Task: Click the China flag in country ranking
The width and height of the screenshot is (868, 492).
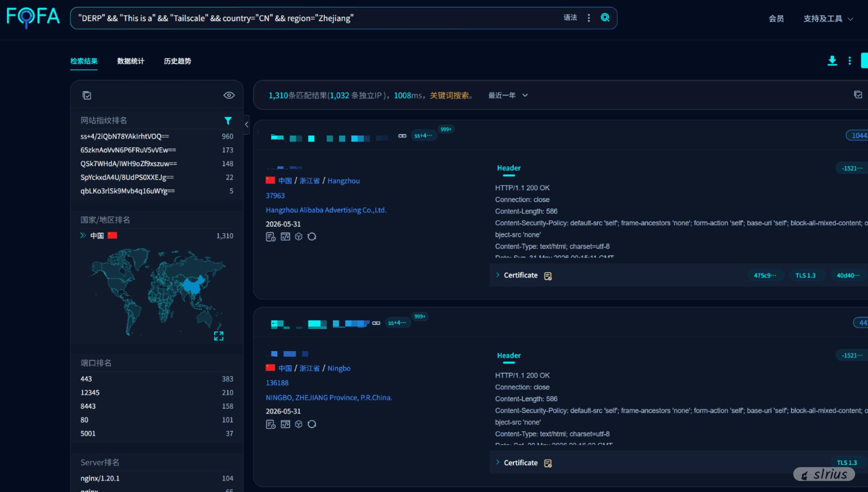Action: coord(112,235)
